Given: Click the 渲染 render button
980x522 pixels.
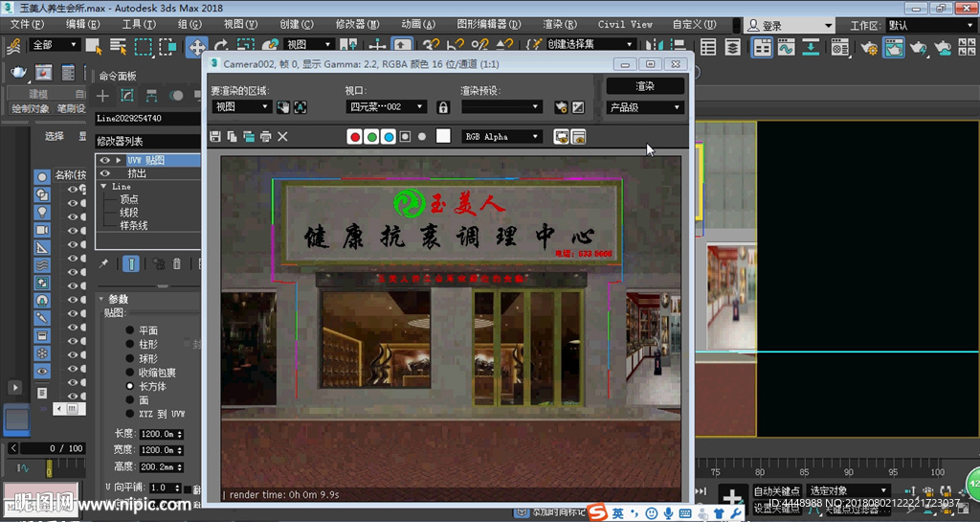Looking at the screenshot, I should tap(645, 86).
